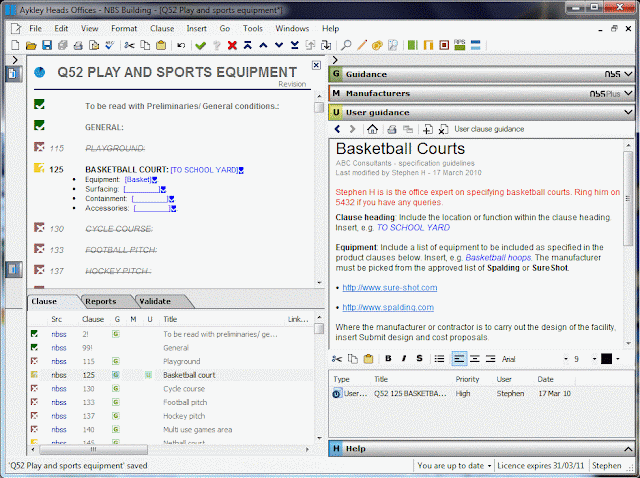Jump to last clause with bottom arrow icon
Viewport: 640px width, 478px height.
pyautogui.click(x=295, y=45)
